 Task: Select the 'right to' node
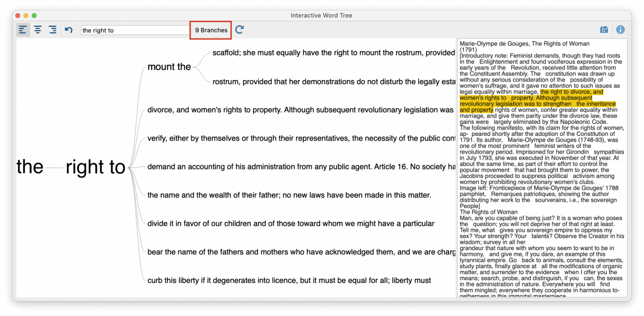click(x=95, y=167)
